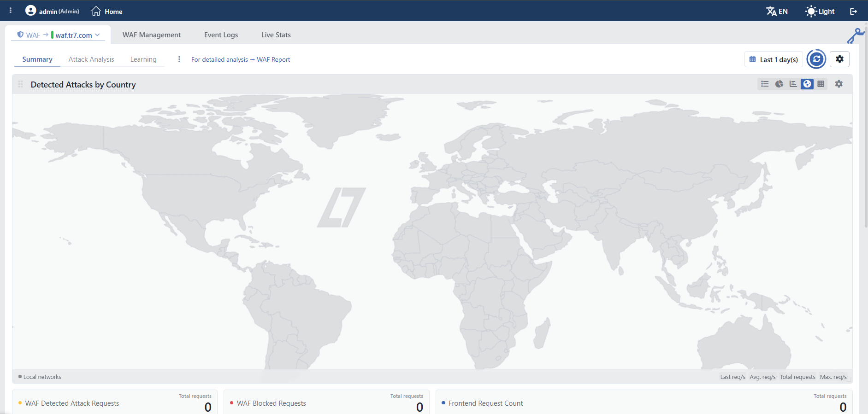Click the logout icon in the top bar
The width and height of the screenshot is (868, 414).
tap(853, 12)
